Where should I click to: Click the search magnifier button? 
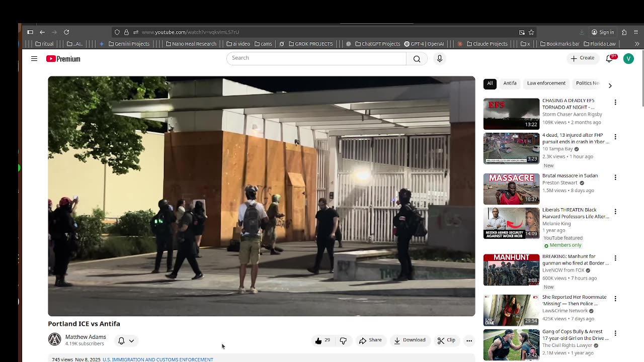pos(417,59)
